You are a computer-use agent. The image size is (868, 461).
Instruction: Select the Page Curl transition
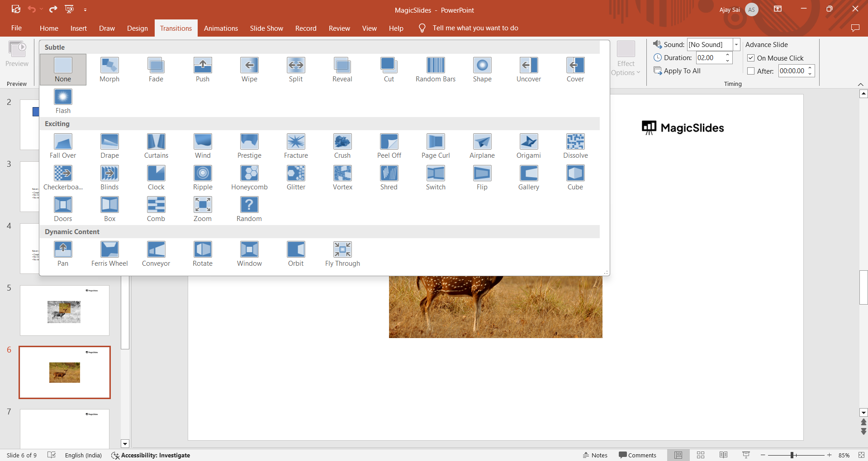435,146
